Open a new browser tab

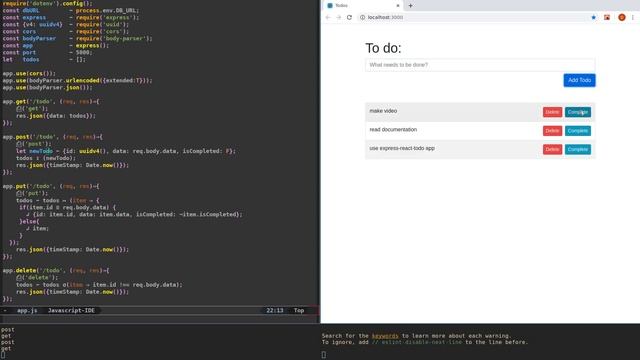410,5
